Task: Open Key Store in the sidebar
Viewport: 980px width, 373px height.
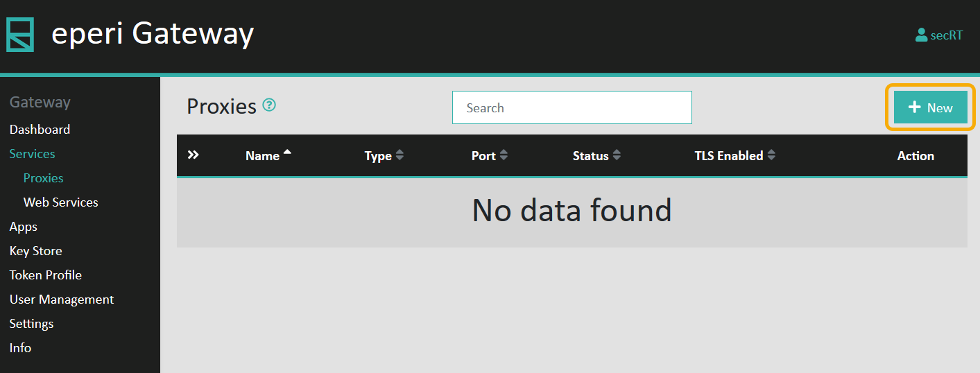Action: click(x=35, y=251)
